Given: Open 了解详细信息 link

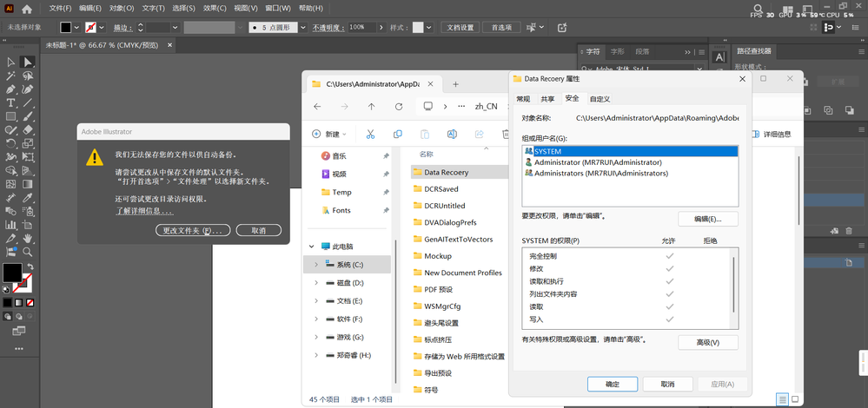Looking at the screenshot, I should point(144,211).
